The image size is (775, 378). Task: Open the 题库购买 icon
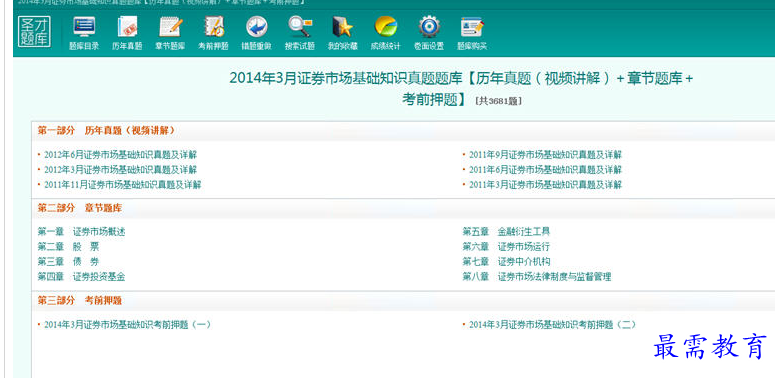click(x=472, y=27)
